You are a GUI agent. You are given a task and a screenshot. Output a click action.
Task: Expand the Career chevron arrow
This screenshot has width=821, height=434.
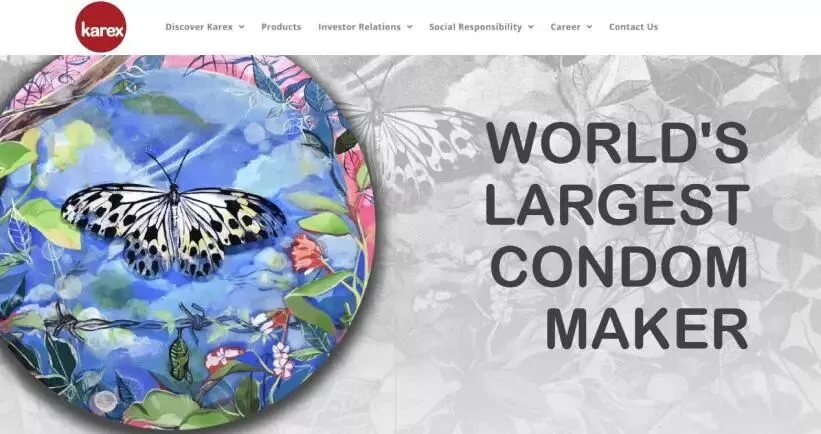(589, 27)
